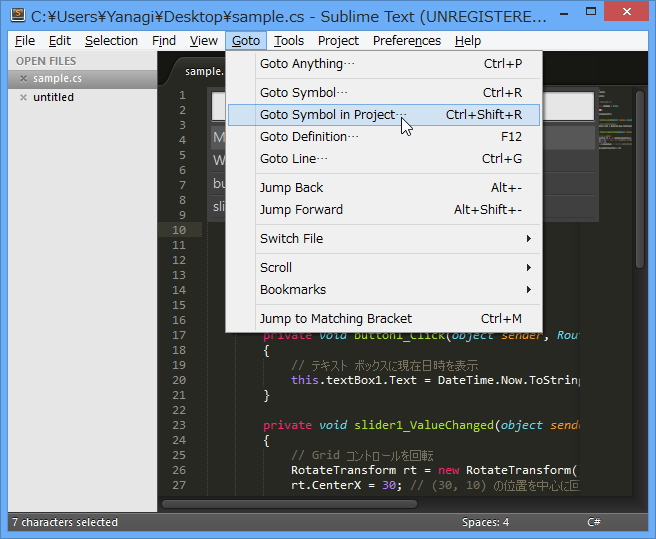Click line number 10 in the gutter
The width and height of the screenshot is (656, 539).
[x=179, y=230]
